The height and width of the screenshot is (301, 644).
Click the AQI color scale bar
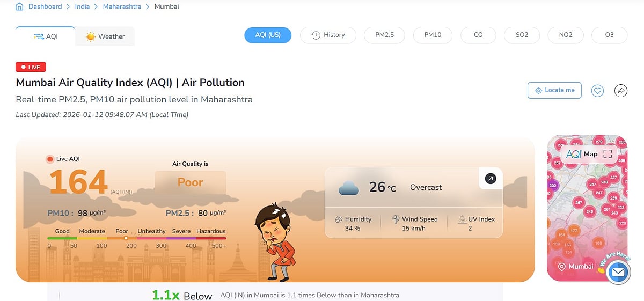137,238
